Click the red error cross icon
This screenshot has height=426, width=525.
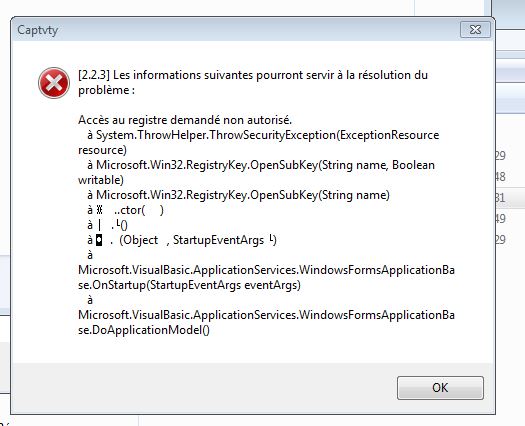point(54,83)
